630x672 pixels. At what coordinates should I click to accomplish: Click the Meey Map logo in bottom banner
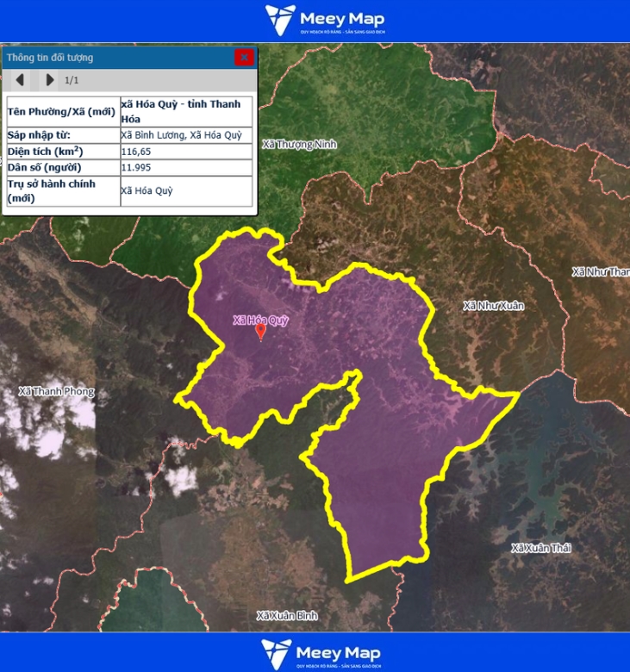pos(321,653)
